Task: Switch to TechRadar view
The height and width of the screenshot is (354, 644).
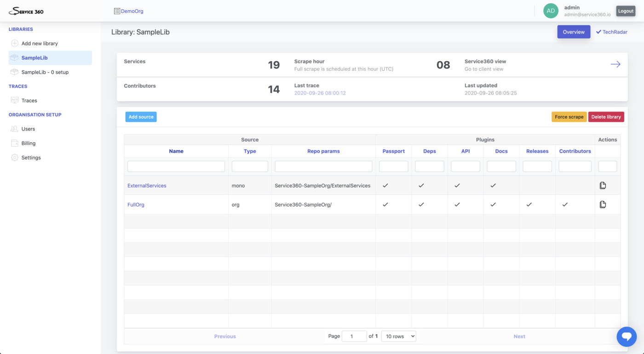Action: (x=611, y=32)
